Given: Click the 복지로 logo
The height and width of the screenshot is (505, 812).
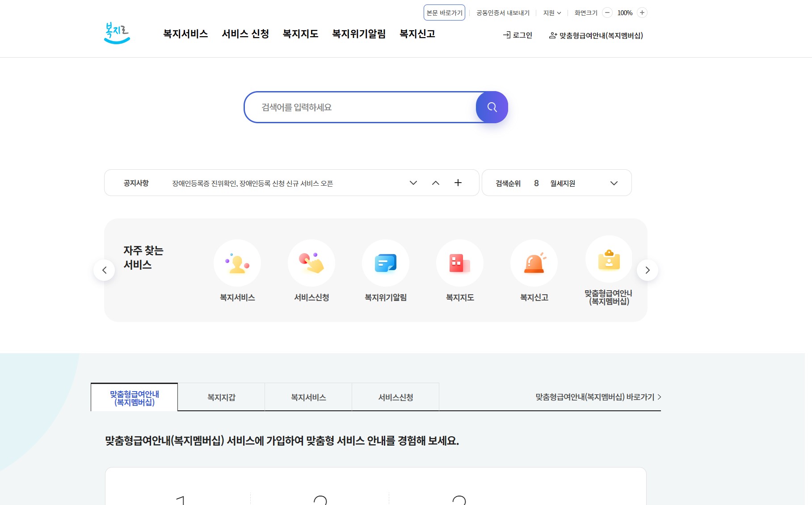Looking at the screenshot, I should coord(117,34).
